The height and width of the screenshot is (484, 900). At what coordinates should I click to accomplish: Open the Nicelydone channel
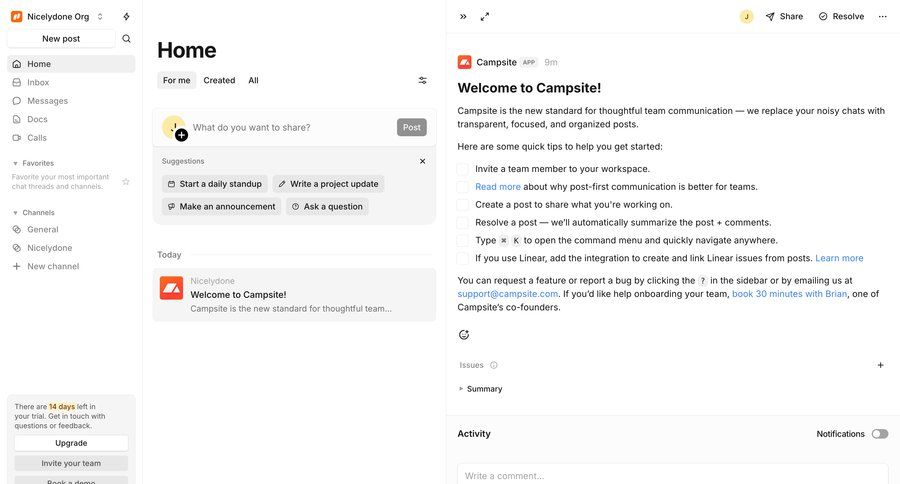click(71, 247)
